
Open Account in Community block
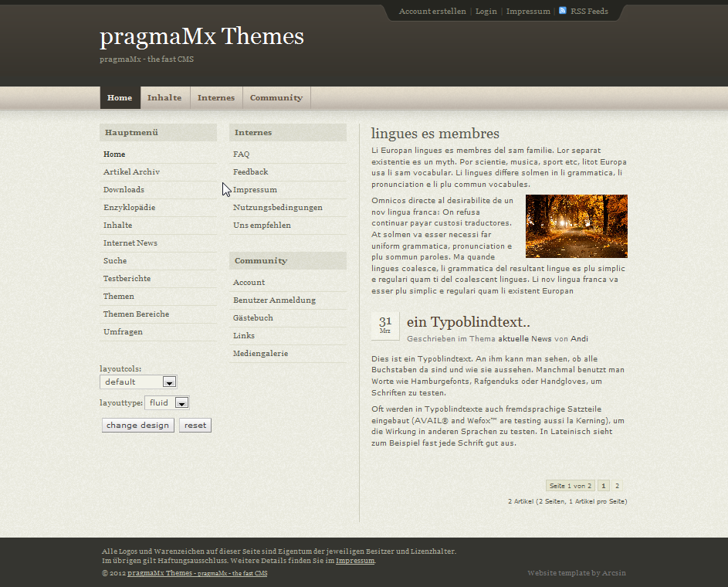249,283
